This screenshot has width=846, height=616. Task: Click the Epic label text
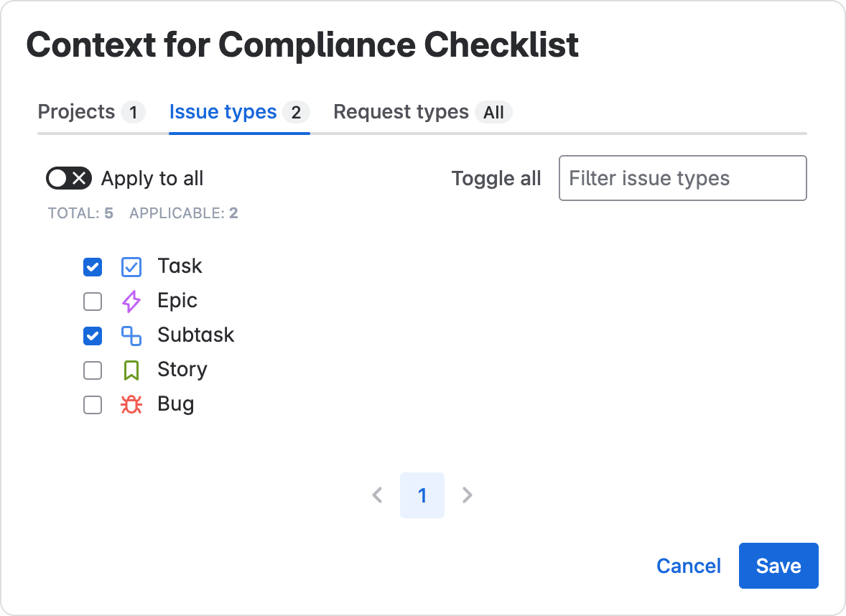[x=177, y=301]
